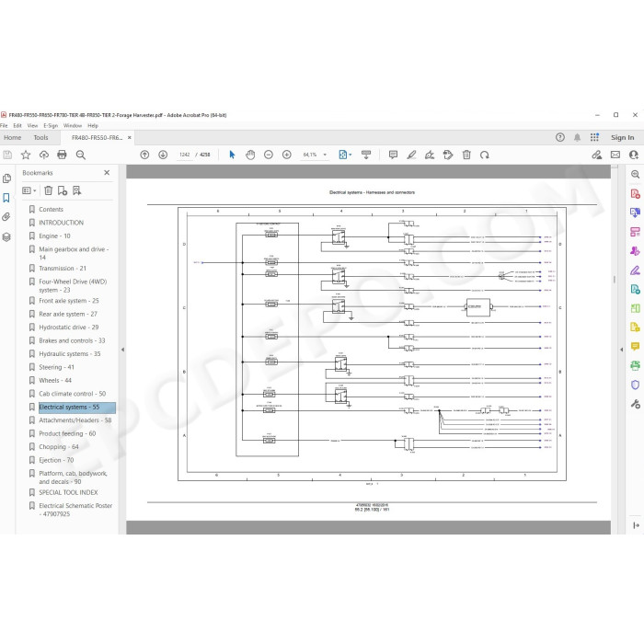
Task: Open apps grid icon
Action: coord(594,138)
